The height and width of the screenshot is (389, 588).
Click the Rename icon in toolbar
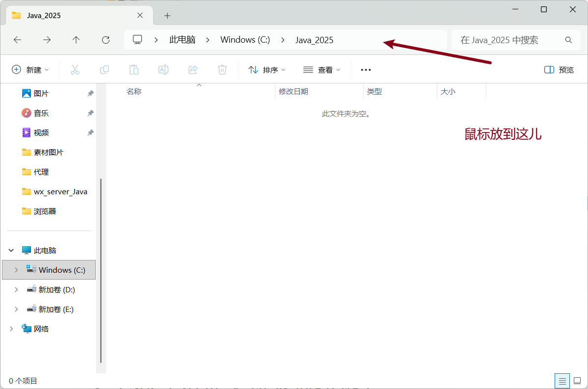pos(163,70)
